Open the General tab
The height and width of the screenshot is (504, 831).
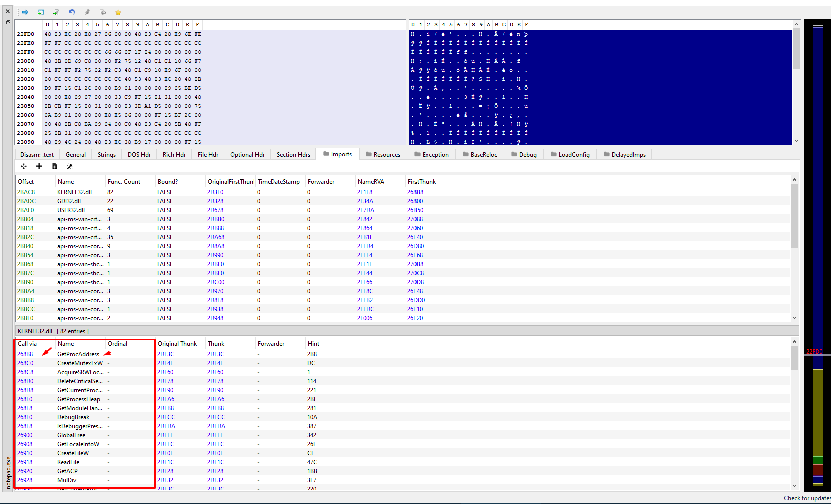pos(76,155)
